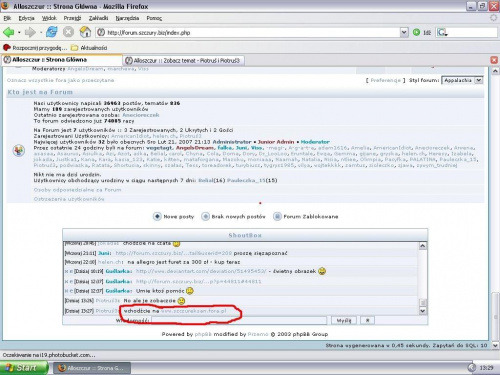Open the Zakładki menu
Screen dimensions: 500x375
(98, 18)
